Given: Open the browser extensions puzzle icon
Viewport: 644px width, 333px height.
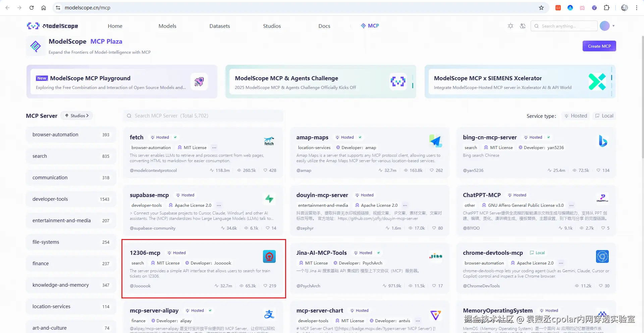Looking at the screenshot, I should click(x=606, y=8).
